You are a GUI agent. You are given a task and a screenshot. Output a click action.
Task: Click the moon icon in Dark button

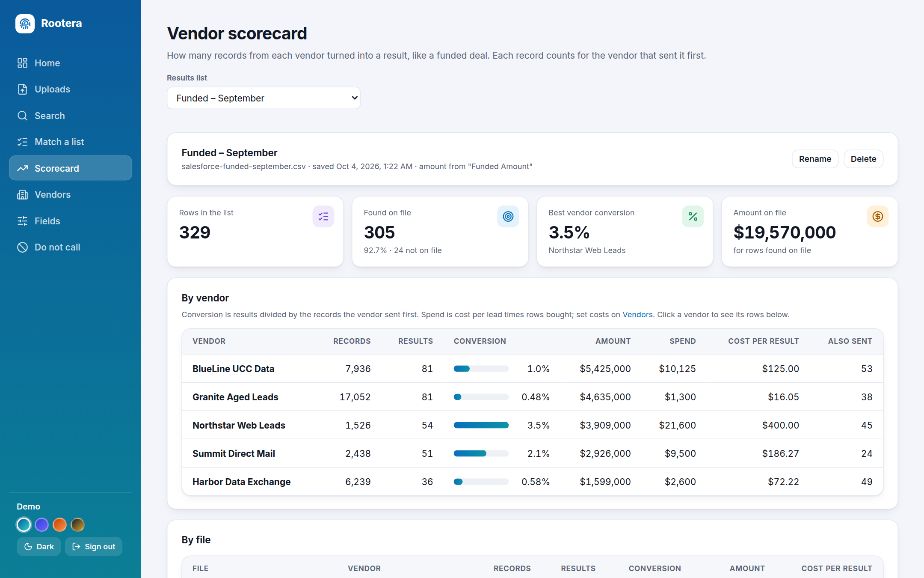pos(28,547)
